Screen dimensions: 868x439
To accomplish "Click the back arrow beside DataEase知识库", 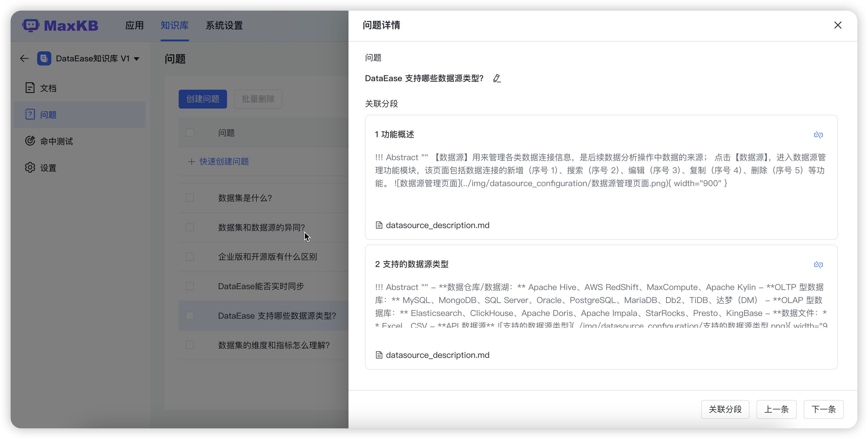I will (24, 58).
